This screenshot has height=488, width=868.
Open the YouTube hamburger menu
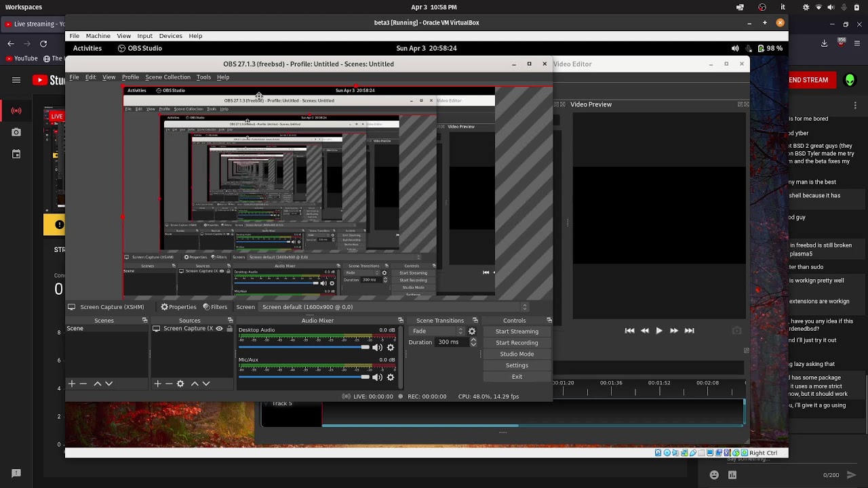click(16, 80)
